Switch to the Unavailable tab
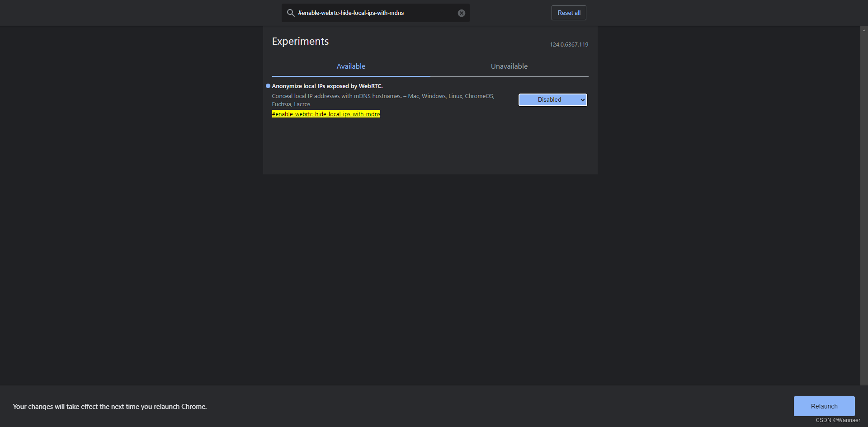868x427 pixels. click(509, 66)
